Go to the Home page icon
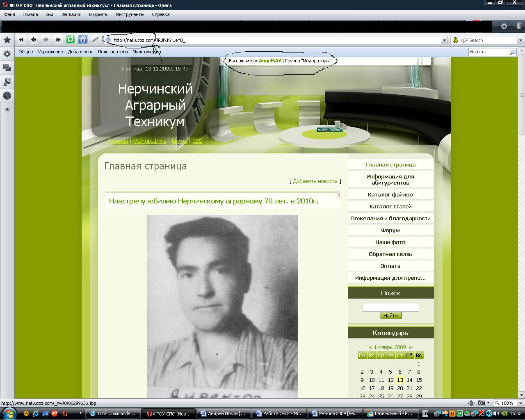525x420 pixels. point(83,40)
